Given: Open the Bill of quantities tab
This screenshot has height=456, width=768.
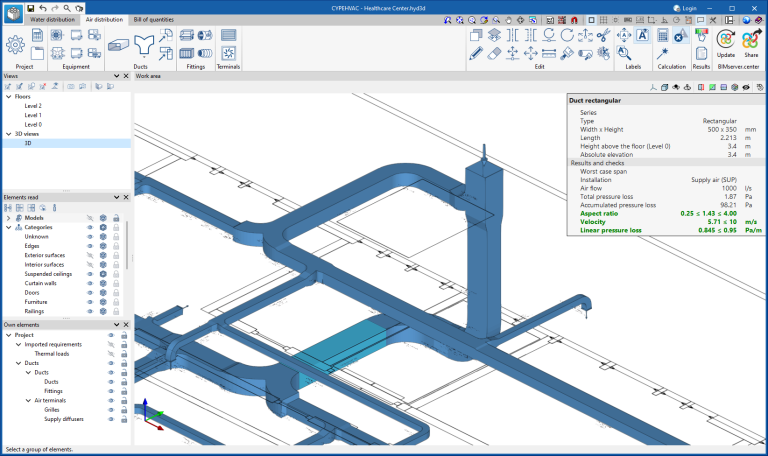Looking at the screenshot, I should 154,20.
